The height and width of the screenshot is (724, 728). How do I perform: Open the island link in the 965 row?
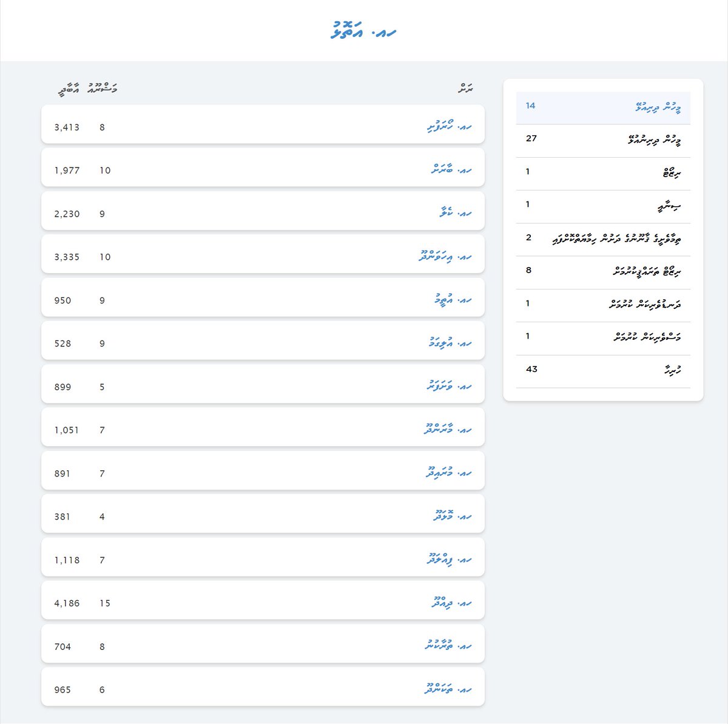(448, 689)
